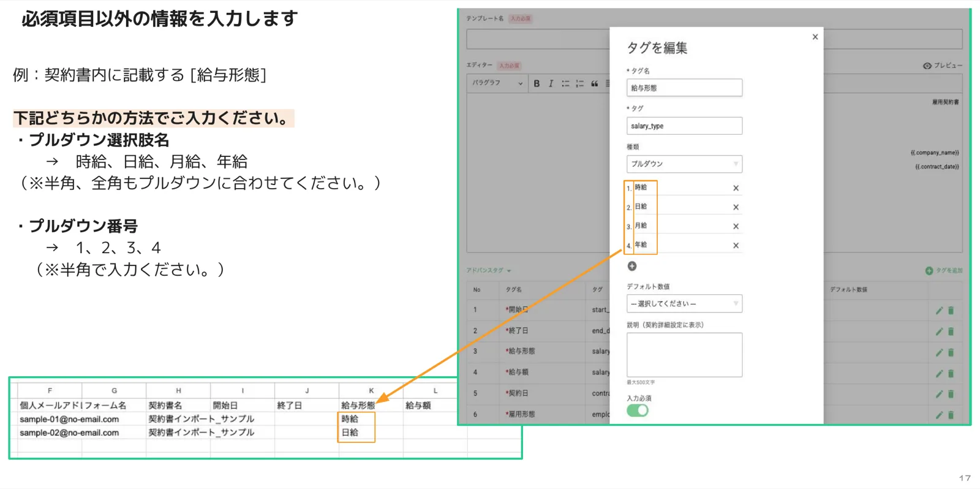The width and height of the screenshot is (980, 489).
Task: Click {{.company_name}} placeholder in the editor
Action: click(x=934, y=153)
